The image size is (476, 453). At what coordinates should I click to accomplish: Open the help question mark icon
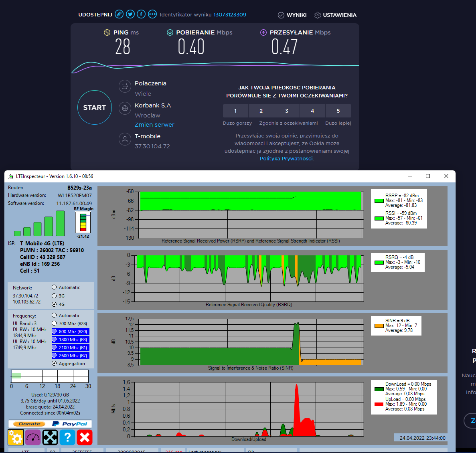tap(67, 437)
